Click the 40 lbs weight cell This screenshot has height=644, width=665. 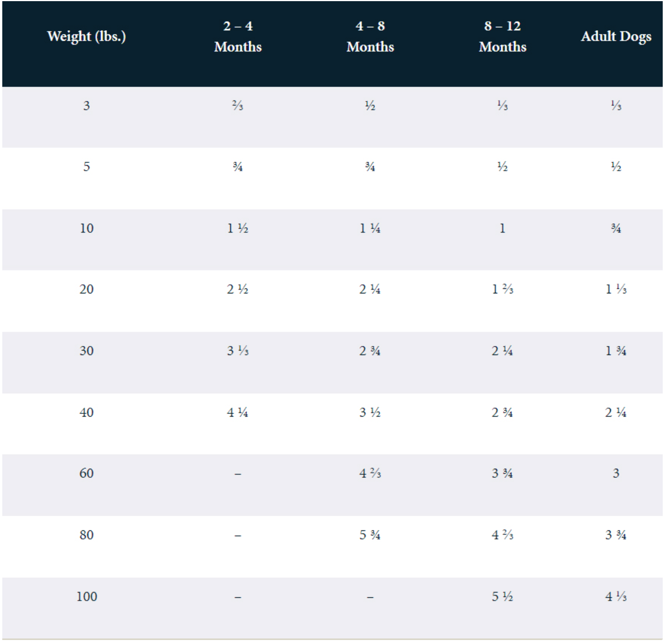click(x=86, y=412)
